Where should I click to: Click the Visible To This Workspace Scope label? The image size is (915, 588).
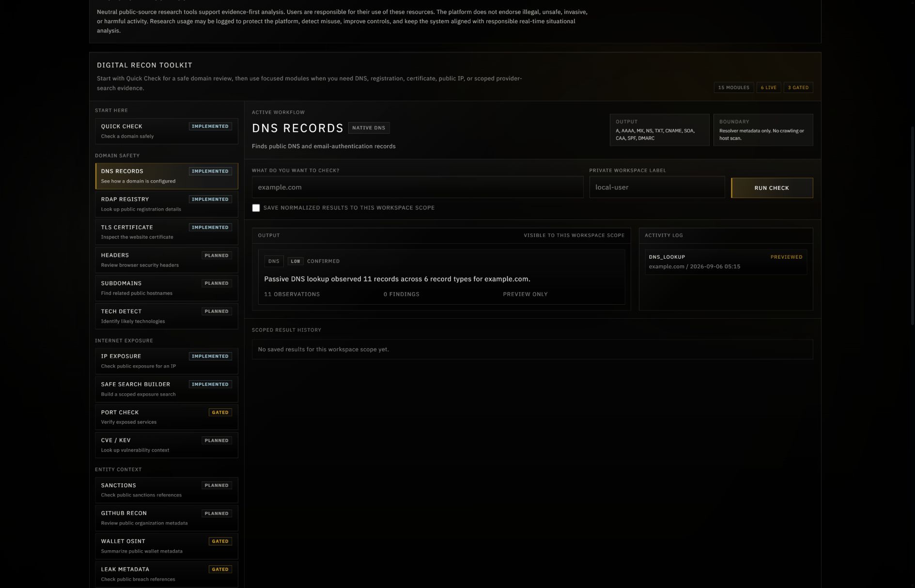point(574,235)
